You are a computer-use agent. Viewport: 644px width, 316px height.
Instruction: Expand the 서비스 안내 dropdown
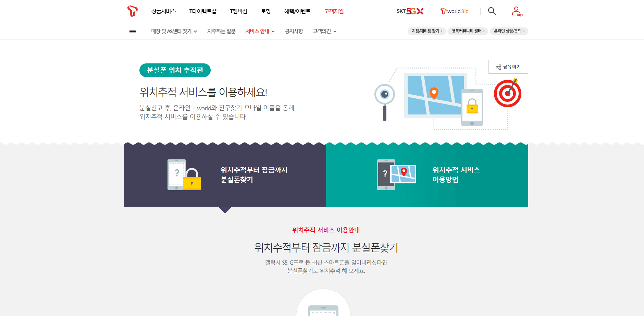[260, 31]
